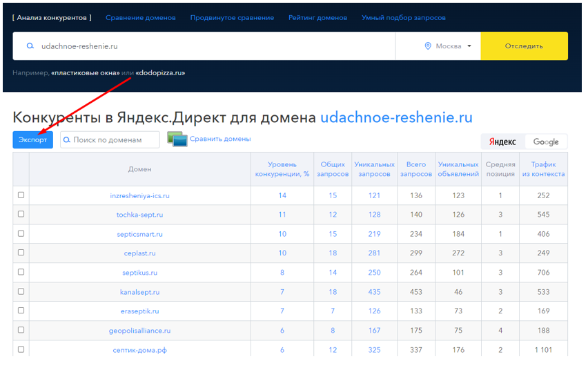Viewport: 588px width, 379px height.
Task: Click the yellow Отследить button
Action: click(524, 46)
